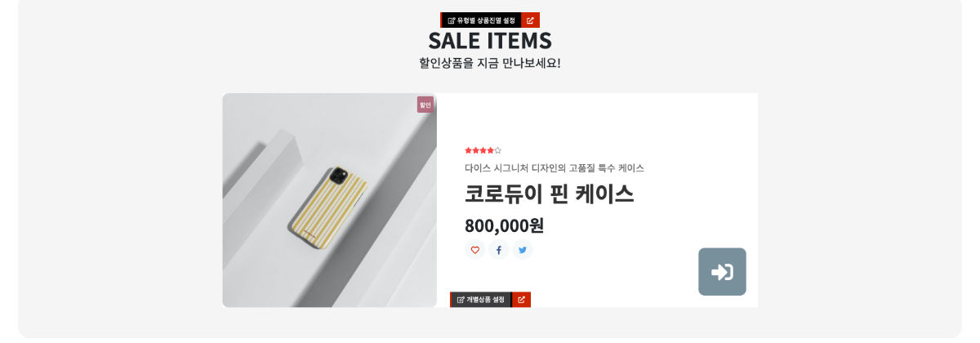Viewport: 980px width, 343px height.
Task: Open 유형별 상품진열 설정 button text
Action: coord(486,20)
